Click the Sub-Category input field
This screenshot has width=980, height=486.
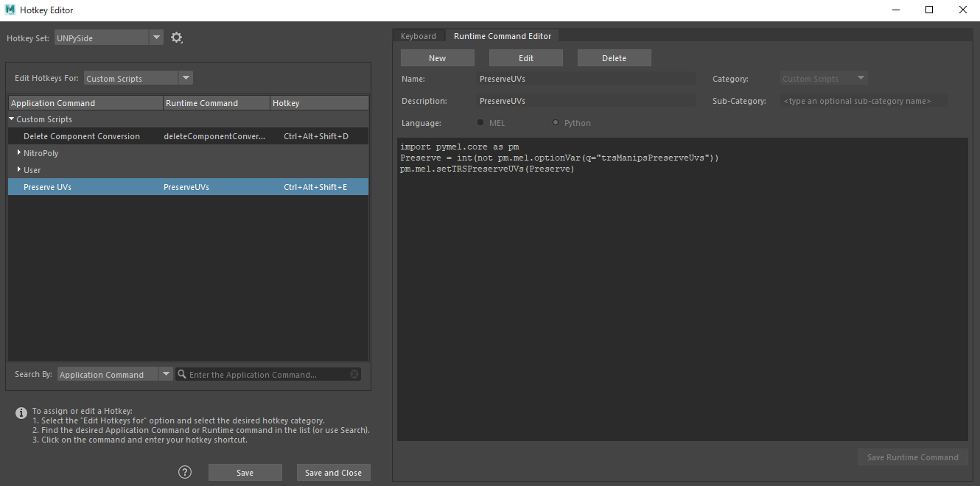[x=863, y=101]
